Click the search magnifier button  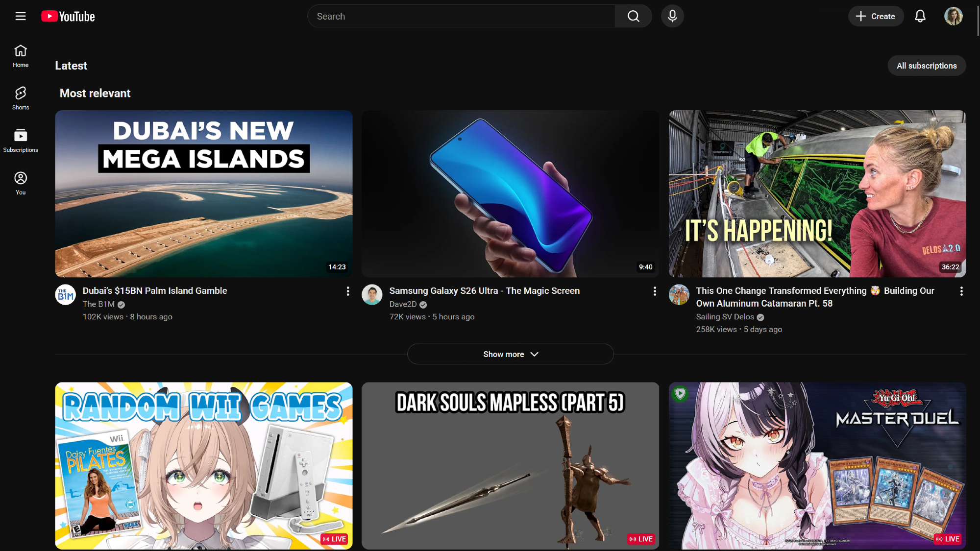click(x=633, y=16)
